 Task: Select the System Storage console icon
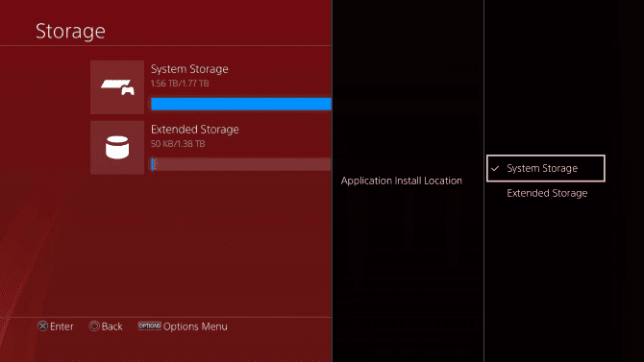coord(117,87)
